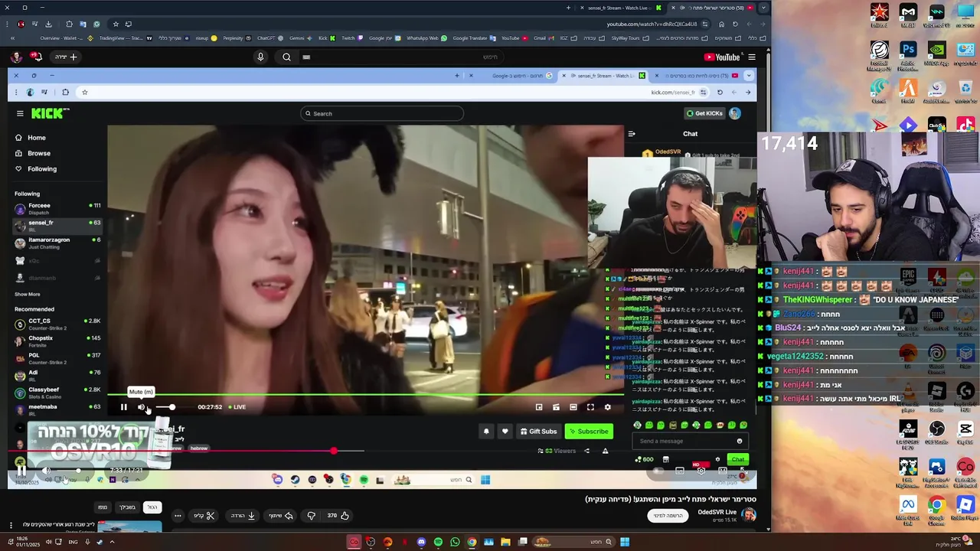Viewport: 980px width, 551px height.
Task: Mute YouTube player volume
Action: click(x=47, y=471)
